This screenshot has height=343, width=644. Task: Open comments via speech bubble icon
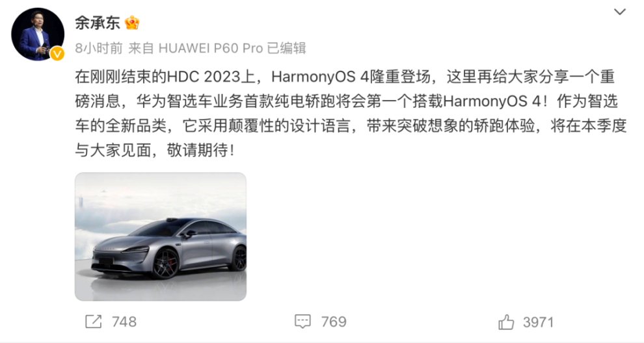pyautogui.click(x=302, y=322)
